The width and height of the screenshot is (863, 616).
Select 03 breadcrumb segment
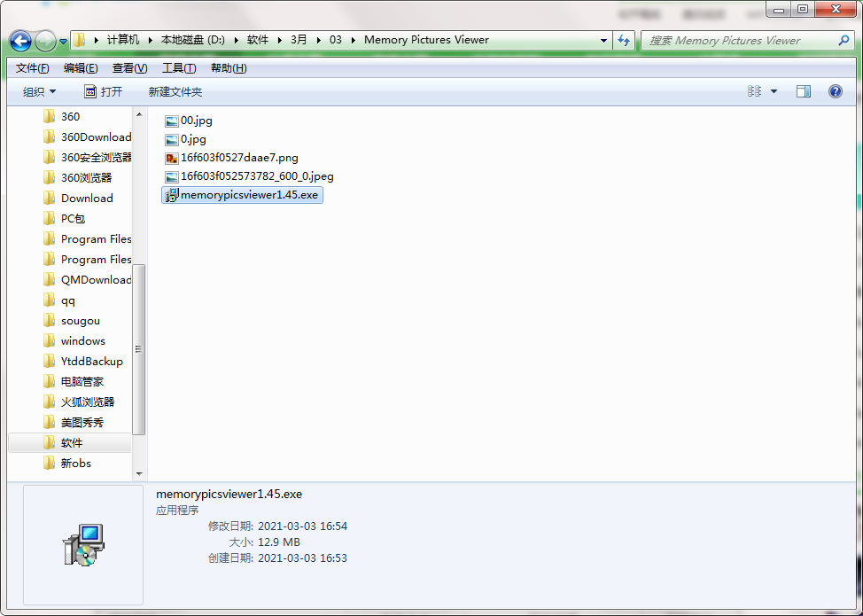(336, 40)
